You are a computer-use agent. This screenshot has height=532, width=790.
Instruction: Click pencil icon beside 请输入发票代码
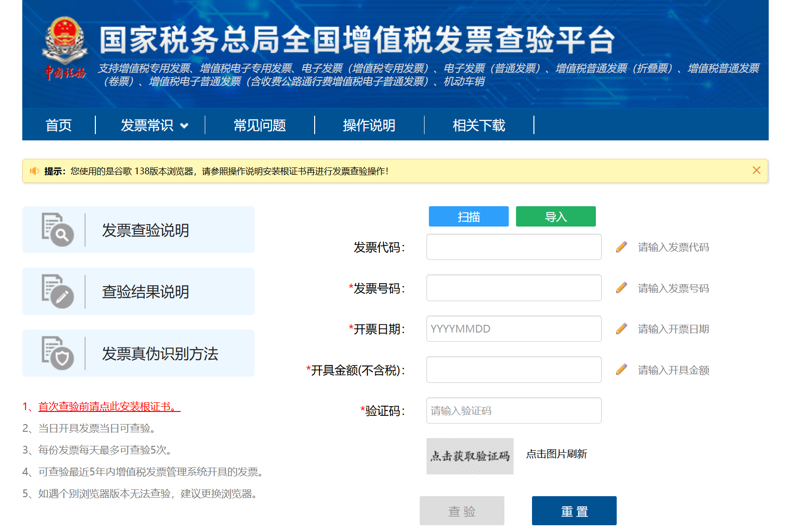tap(622, 247)
